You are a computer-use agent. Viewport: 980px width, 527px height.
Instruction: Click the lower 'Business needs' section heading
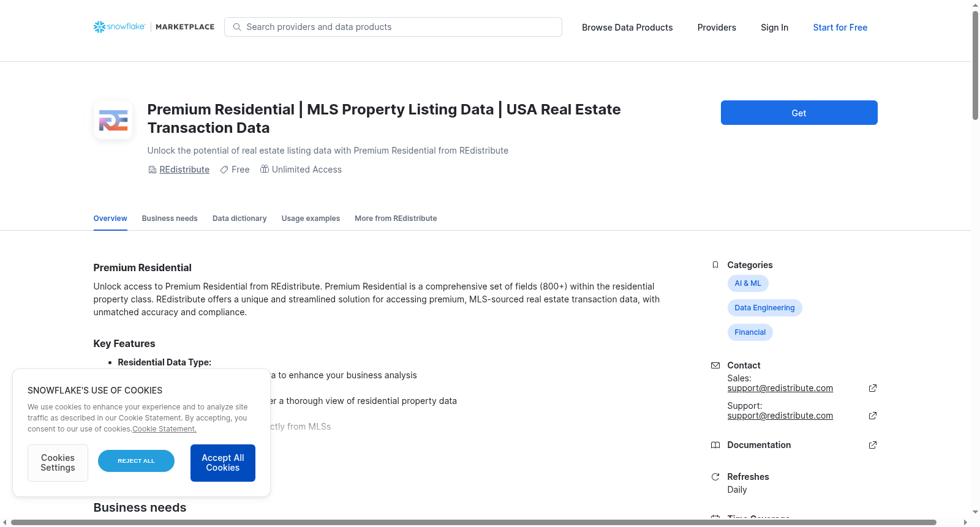tap(140, 507)
